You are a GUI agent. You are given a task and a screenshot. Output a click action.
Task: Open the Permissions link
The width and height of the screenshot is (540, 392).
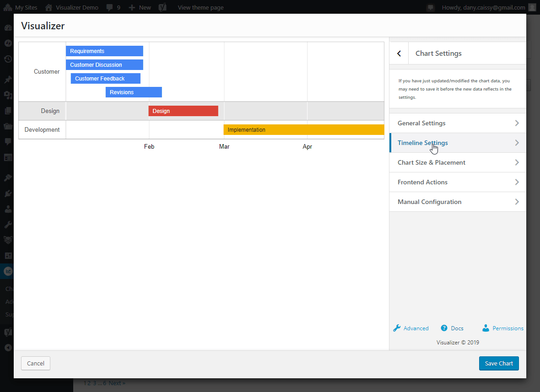(x=508, y=328)
